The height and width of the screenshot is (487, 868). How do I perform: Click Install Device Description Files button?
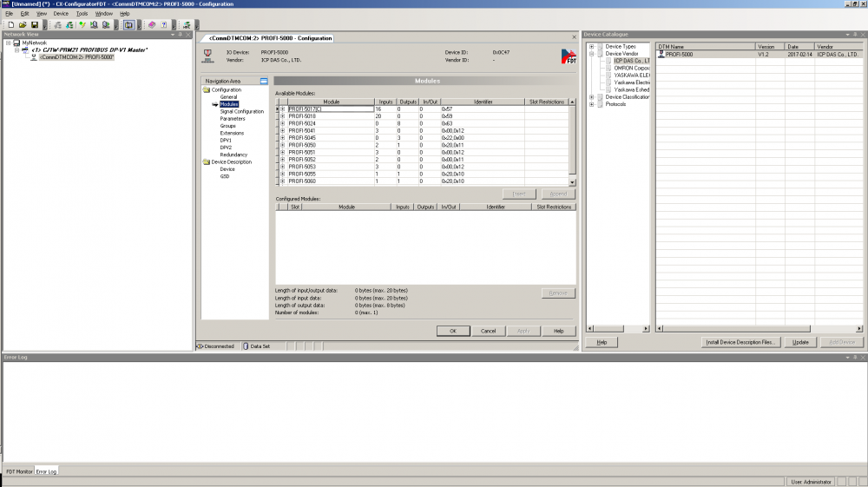[x=741, y=342]
